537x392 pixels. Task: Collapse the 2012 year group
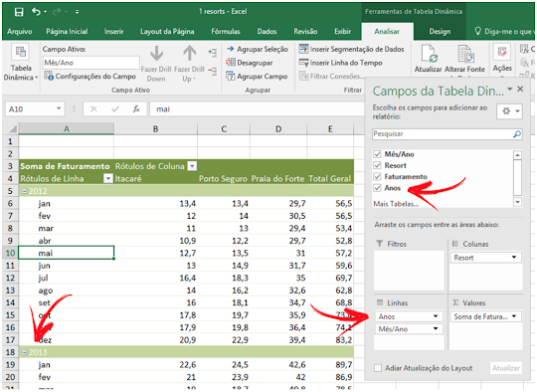tap(25, 191)
